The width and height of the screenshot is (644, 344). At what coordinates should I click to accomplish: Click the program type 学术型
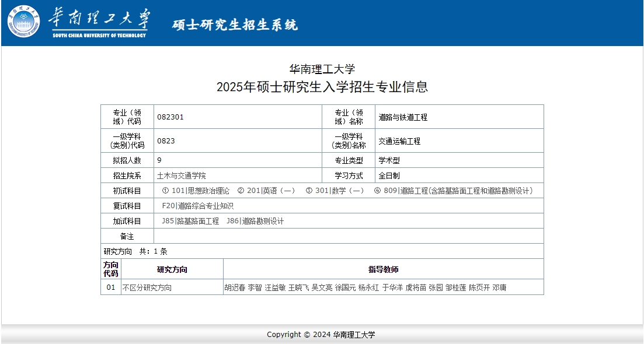(389, 160)
